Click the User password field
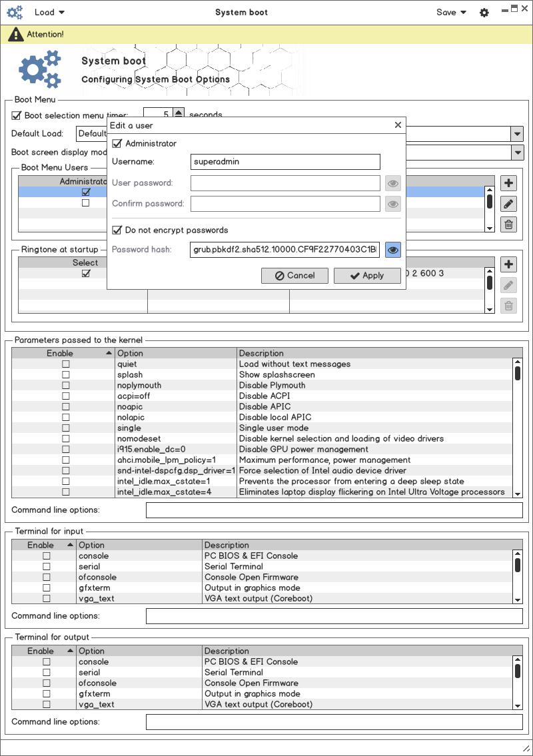 (285, 183)
